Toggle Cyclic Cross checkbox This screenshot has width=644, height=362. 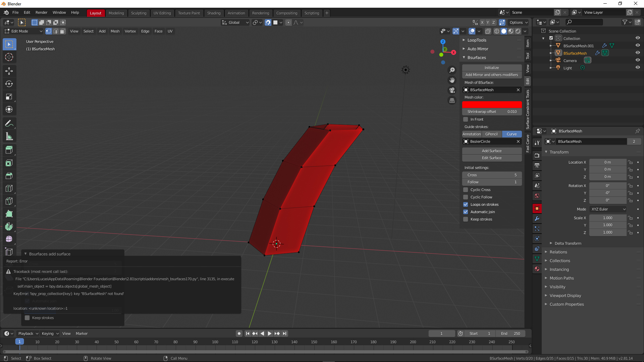465,190
